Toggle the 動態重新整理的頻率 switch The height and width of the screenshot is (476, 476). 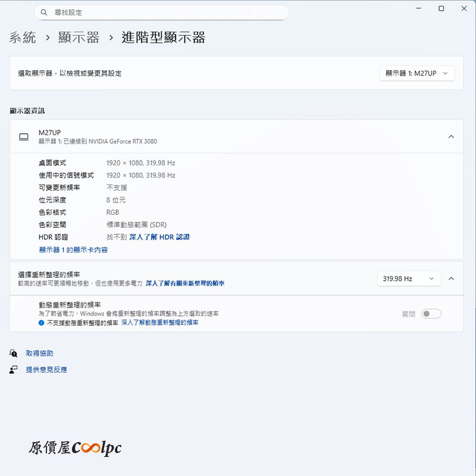pyautogui.click(x=431, y=314)
